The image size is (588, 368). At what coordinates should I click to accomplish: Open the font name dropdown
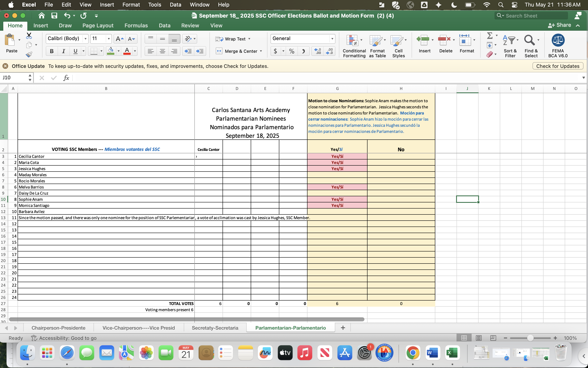[86, 39]
